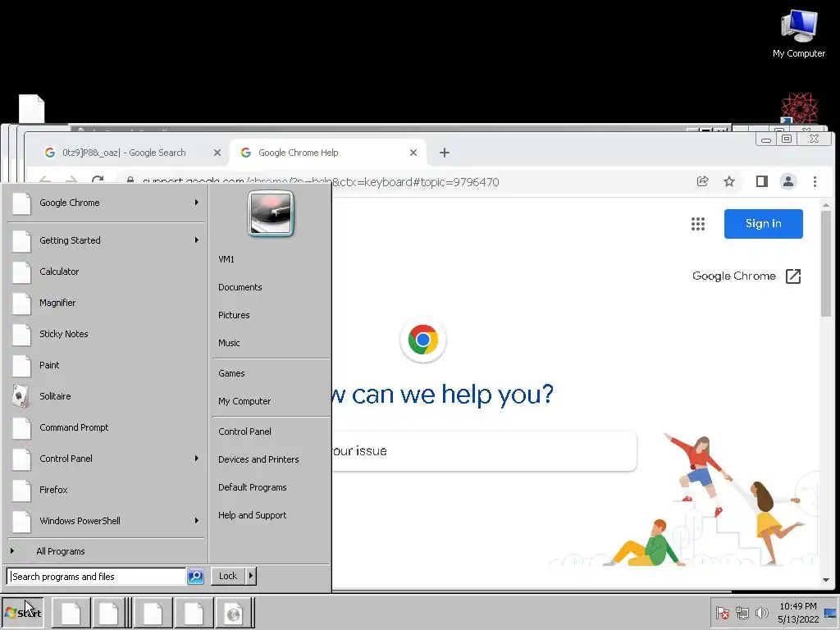Image resolution: width=840 pixels, height=630 pixels.
Task: Open My Computer in the Start menu right pane
Action: click(x=244, y=401)
